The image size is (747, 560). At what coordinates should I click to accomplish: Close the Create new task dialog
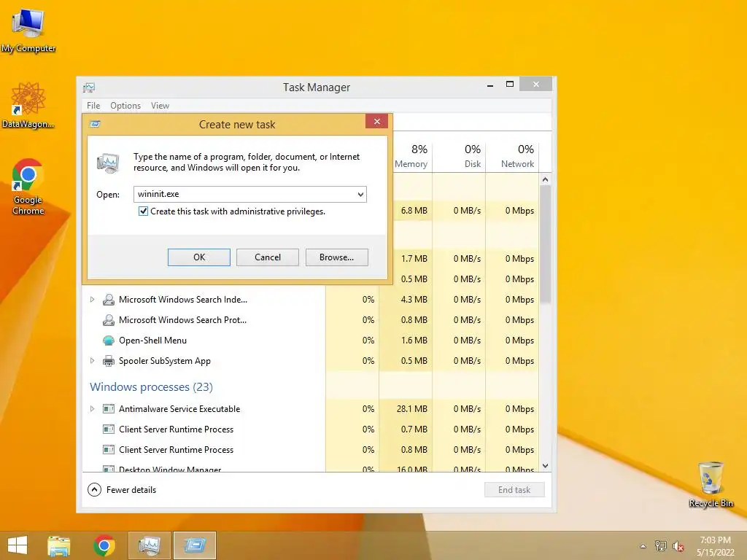[377, 122]
